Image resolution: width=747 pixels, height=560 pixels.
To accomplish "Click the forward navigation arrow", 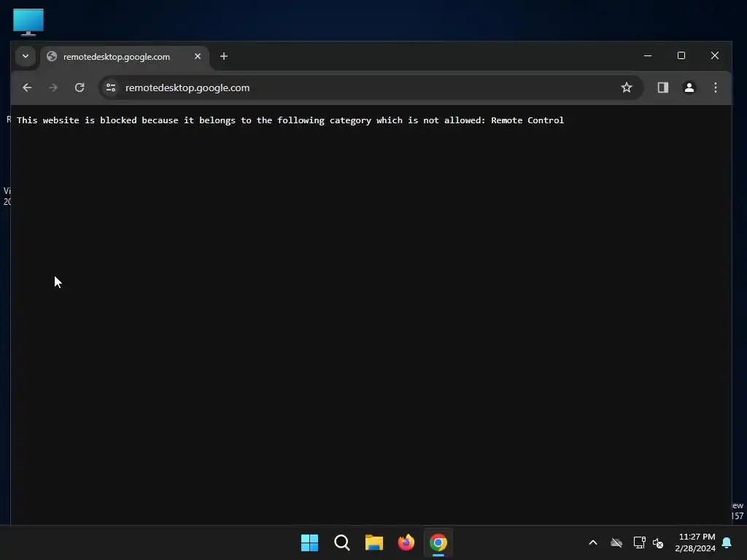I will [53, 87].
